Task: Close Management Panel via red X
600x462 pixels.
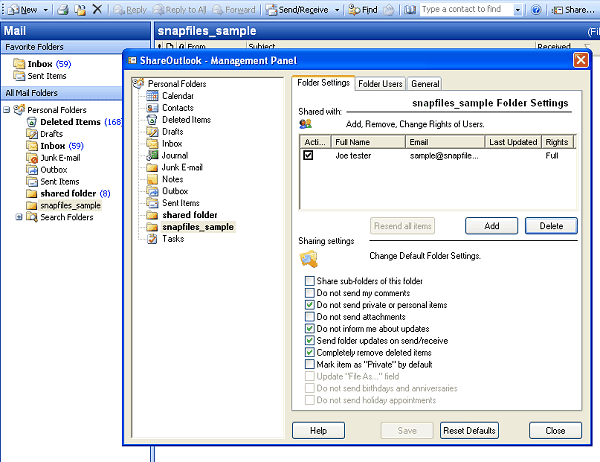Action: [580, 60]
